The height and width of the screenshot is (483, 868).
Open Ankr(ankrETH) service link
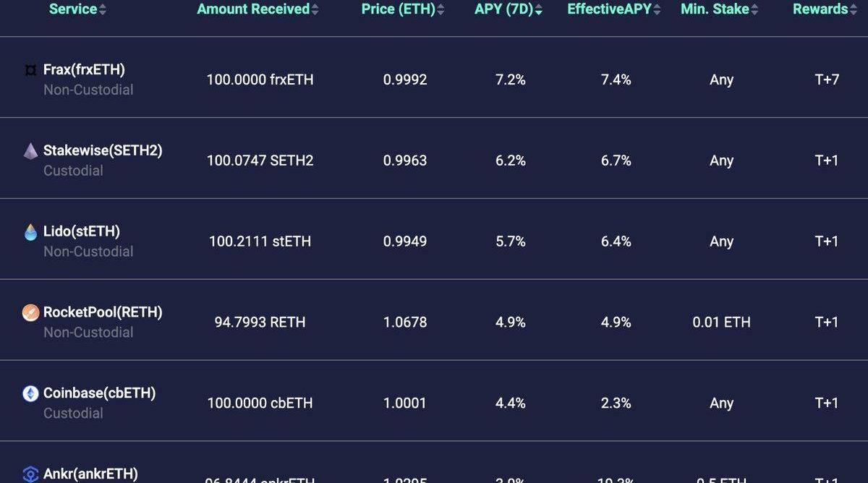pyautogui.click(x=90, y=474)
